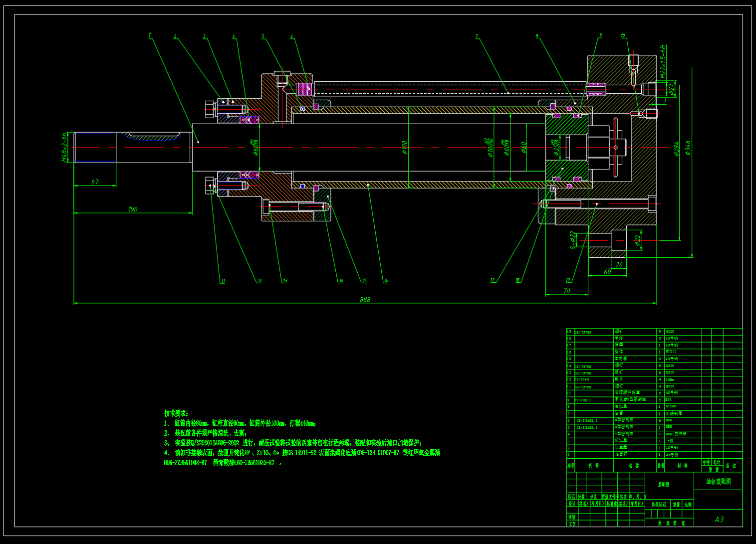Click technical note 2 about 清洗、去刺
This screenshot has height=544, width=756.
206,433
